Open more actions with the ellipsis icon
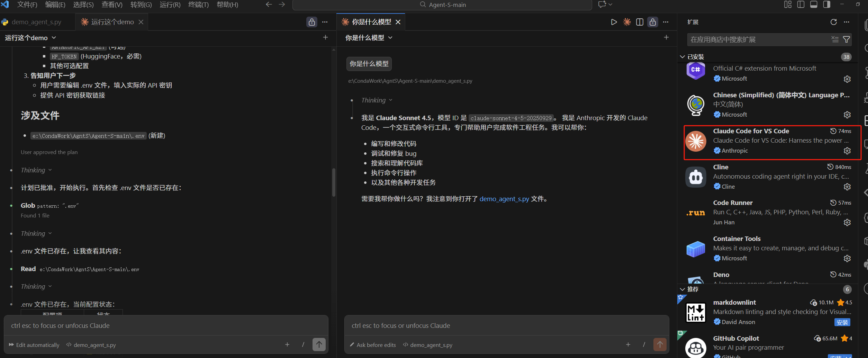 [x=666, y=22]
